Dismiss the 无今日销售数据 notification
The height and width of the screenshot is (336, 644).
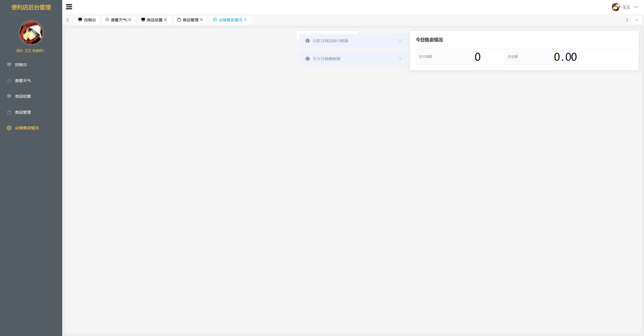pos(400,59)
